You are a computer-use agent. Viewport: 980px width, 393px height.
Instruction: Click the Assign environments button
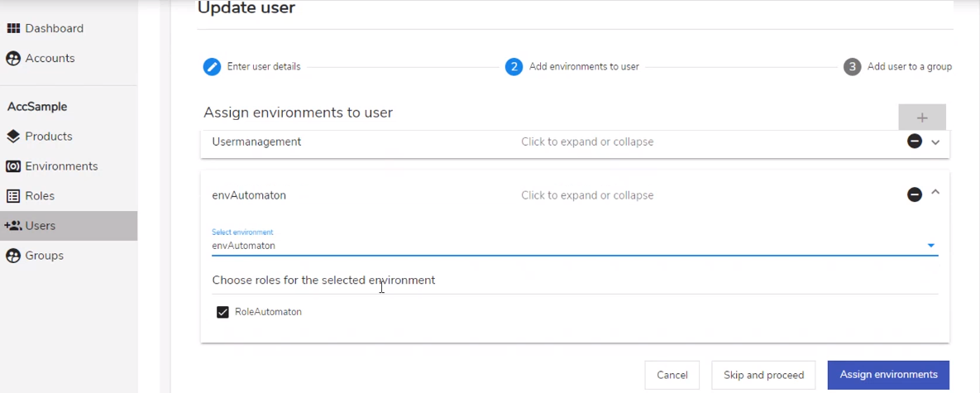tap(888, 375)
